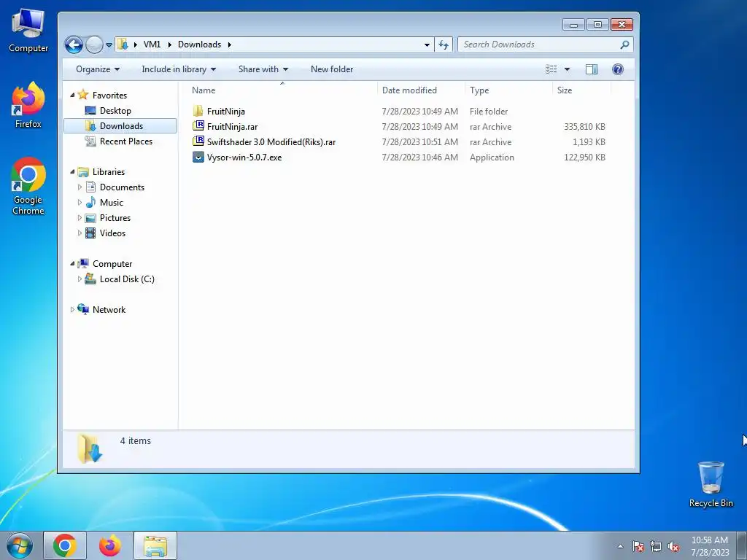Click the Back navigation arrow button
The width and height of the screenshot is (747, 560).
(74, 44)
